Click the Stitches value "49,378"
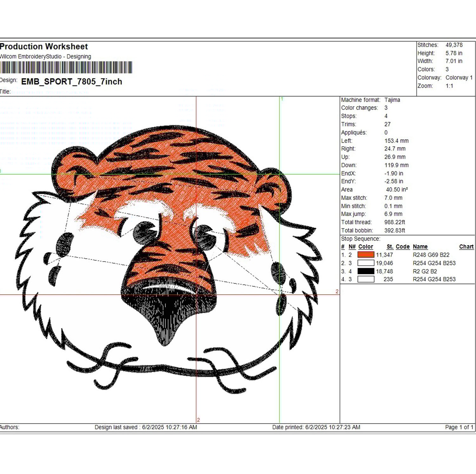Viewport: 476px width, 474px height. point(454,45)
